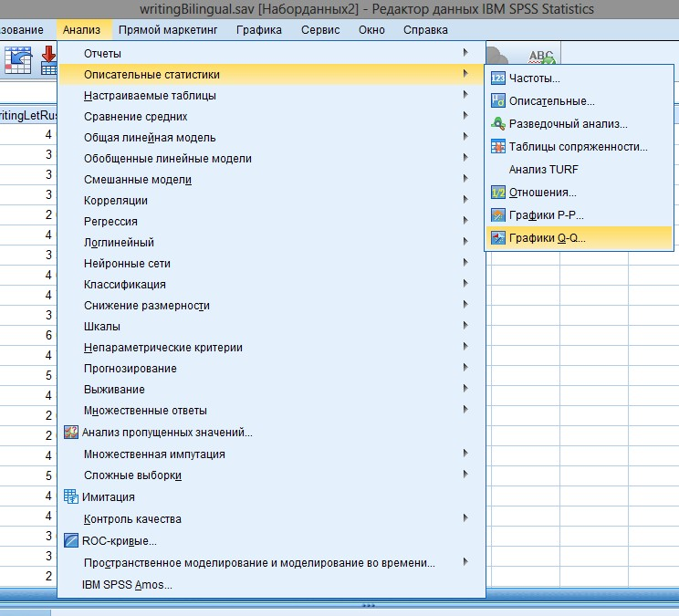Choose Имитация menu entry
This screenshot has width=679, height=616.
[x=271, y=496]
